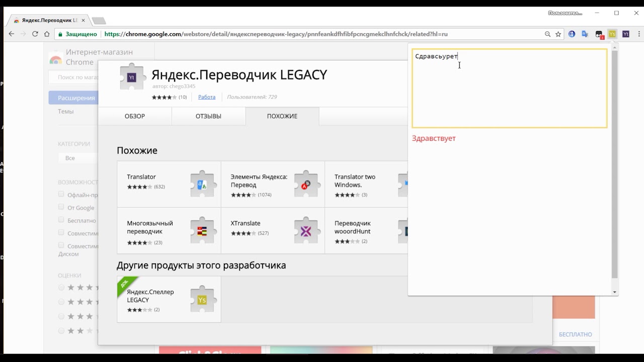Bookmark this page with the star icon

[558, 34]
